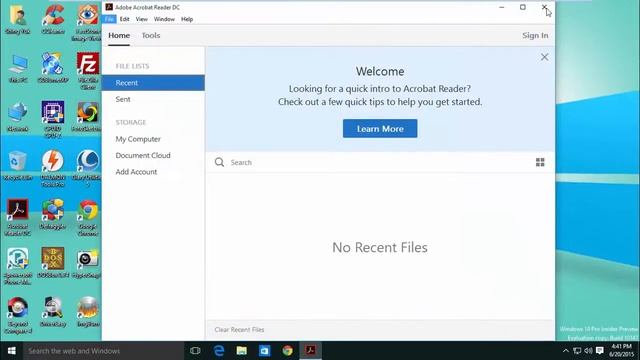
Task: Select the This PC desktop icon
Action: (18, 68)
